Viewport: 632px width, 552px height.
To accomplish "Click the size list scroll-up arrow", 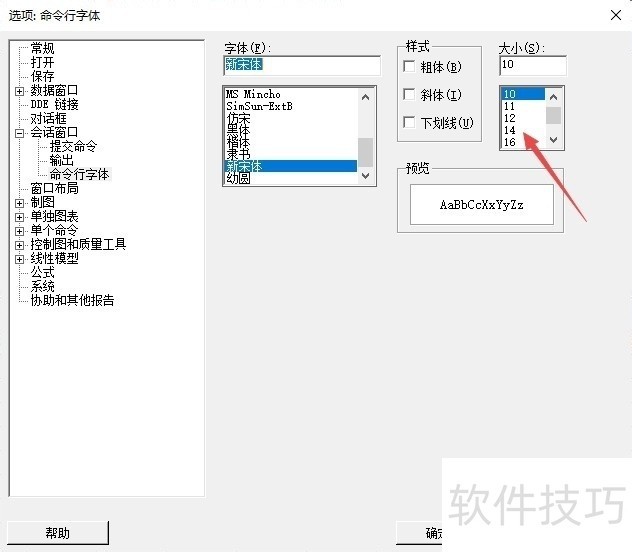I will pyautogui.click(x=553, y=97).
